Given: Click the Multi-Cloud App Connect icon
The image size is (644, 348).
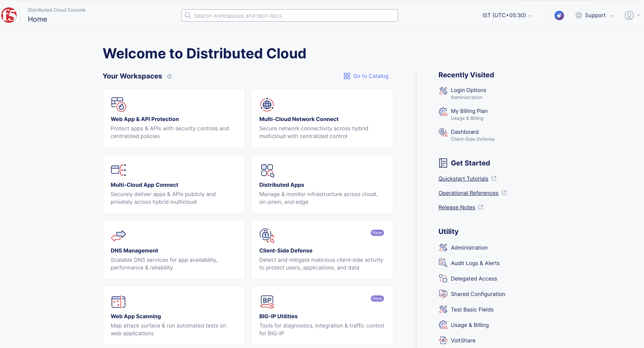Looking at the screenshot, I should (x=118, y=170).
